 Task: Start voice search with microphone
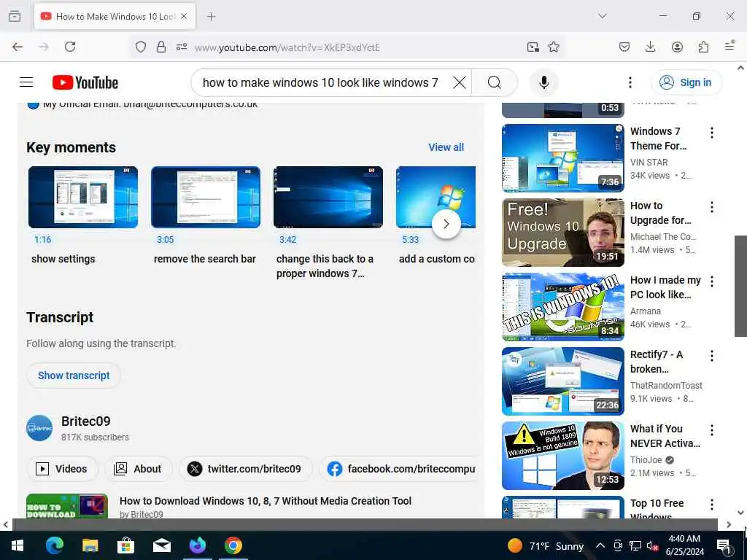point(543,82)
